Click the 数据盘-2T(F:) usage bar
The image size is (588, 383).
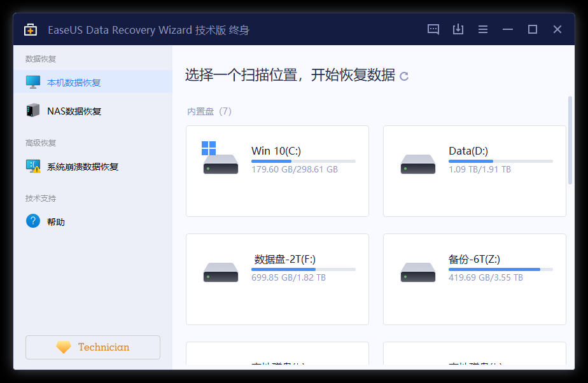[x=304, y=270]
